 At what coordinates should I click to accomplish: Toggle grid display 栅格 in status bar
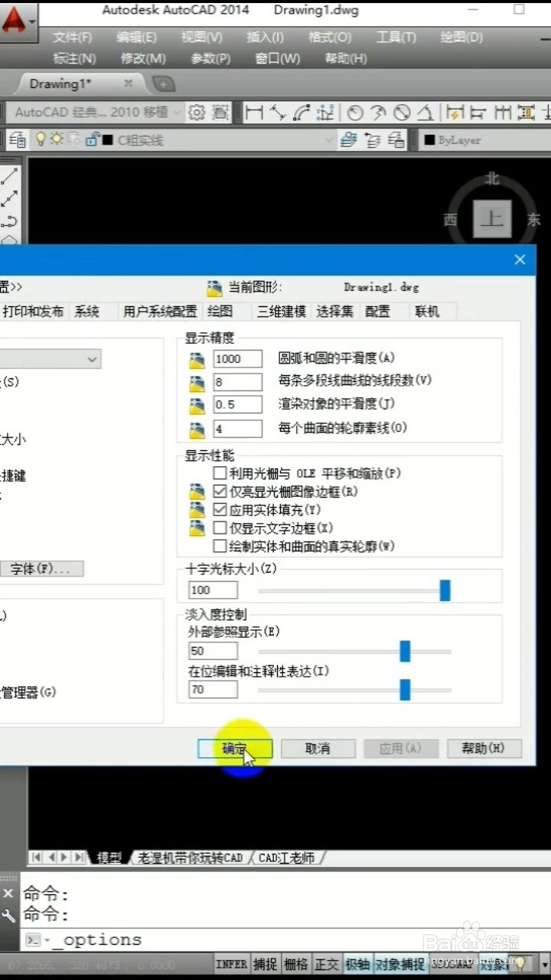pyautogui.click(x=296, y=964)
